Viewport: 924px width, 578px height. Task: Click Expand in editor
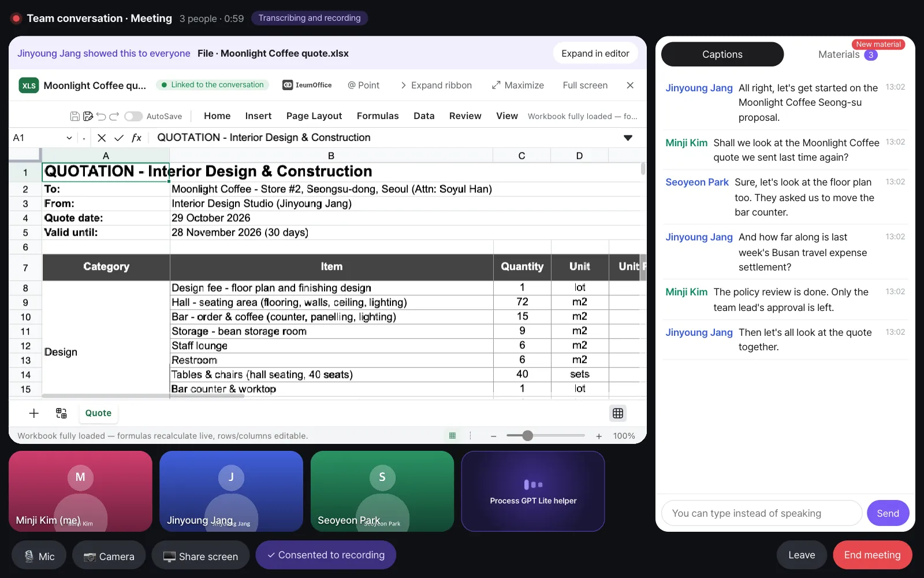click(x=595, y=53)
